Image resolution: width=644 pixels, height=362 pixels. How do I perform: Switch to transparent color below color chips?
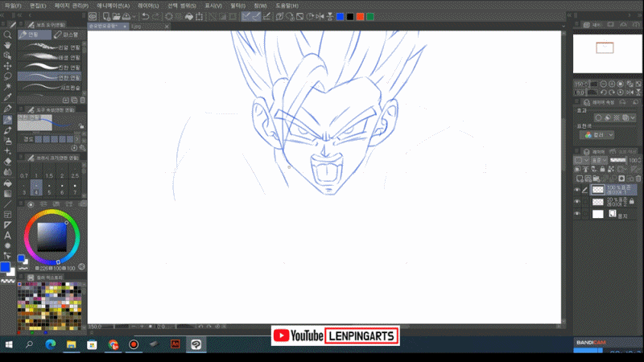click(8, 281)
